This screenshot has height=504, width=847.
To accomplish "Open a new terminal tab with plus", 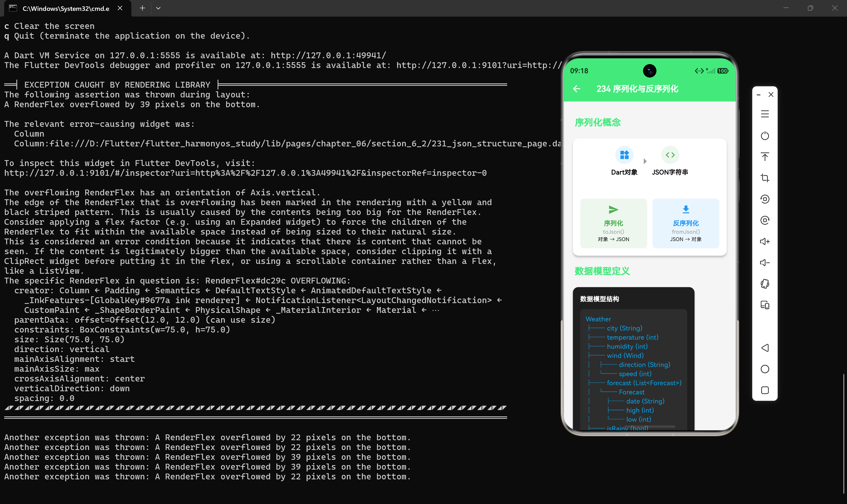I will coord(142,8).
